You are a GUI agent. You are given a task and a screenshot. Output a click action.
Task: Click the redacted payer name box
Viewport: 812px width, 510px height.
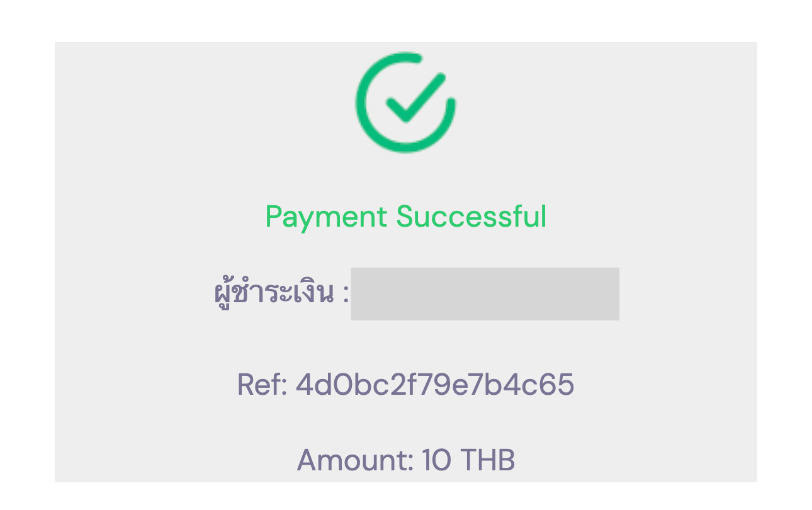485,293
